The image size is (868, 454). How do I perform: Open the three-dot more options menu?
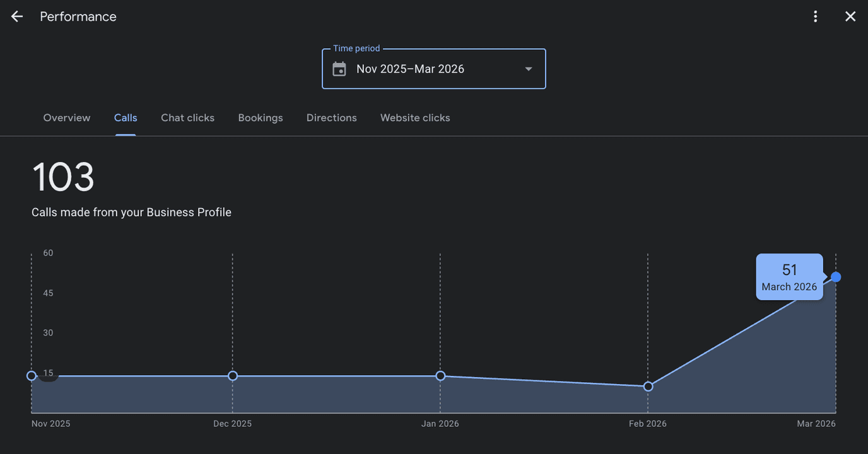click(x=816, y=16)
